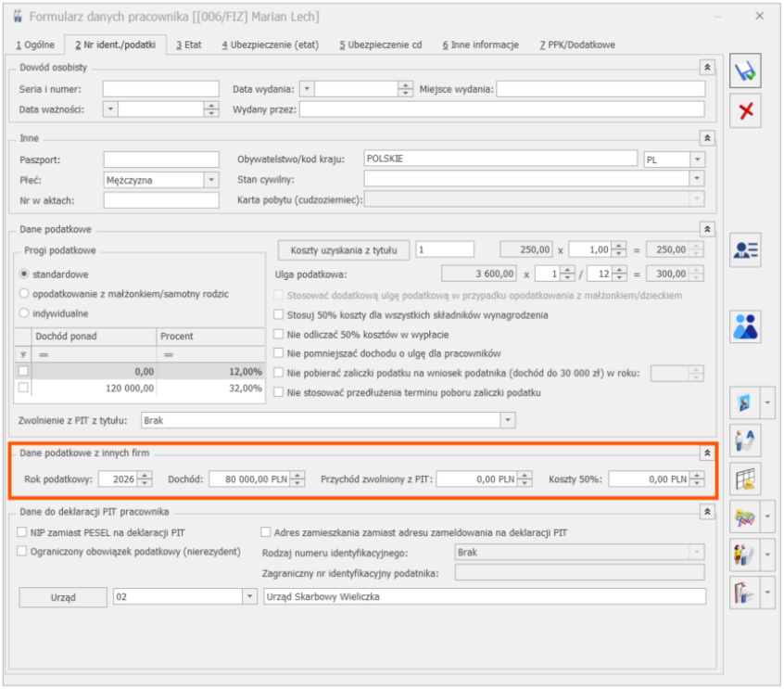Open the ID card person icon
The width and height of the screenshot is (784, 689).
click(x=745, y=249)
